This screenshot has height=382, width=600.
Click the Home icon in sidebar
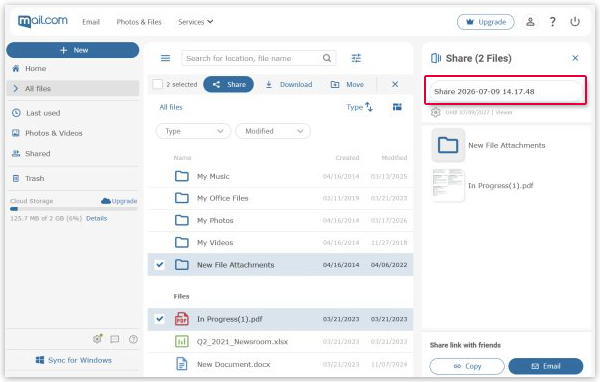[x=16, y=69]
